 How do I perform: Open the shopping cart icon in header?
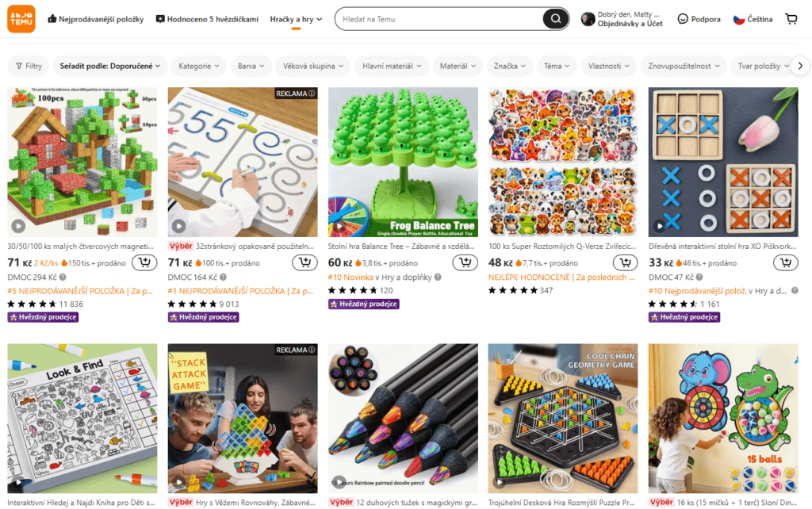tap(791, 19)
